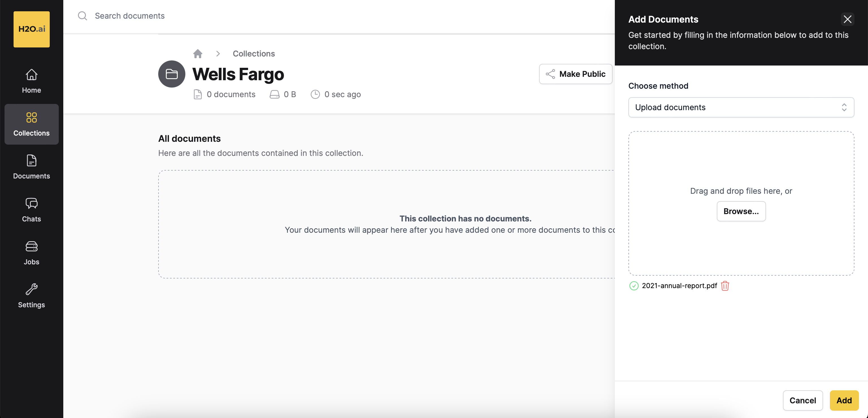Screen dimensions: 868x418
Task: Click the breadcrumb chevron separator
Action: click(218, 54)
